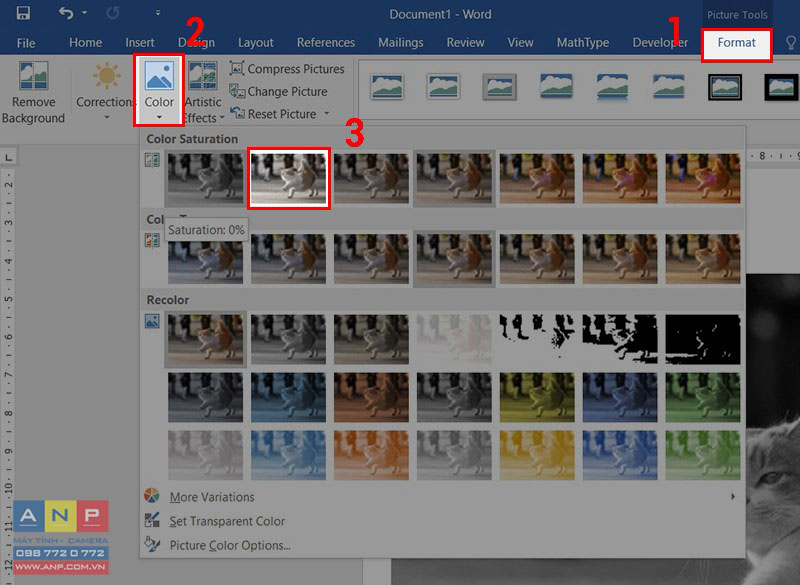The image size is (800, 585).
Task: Apply the dark gold recolor swatch
Action: (537, 397)
